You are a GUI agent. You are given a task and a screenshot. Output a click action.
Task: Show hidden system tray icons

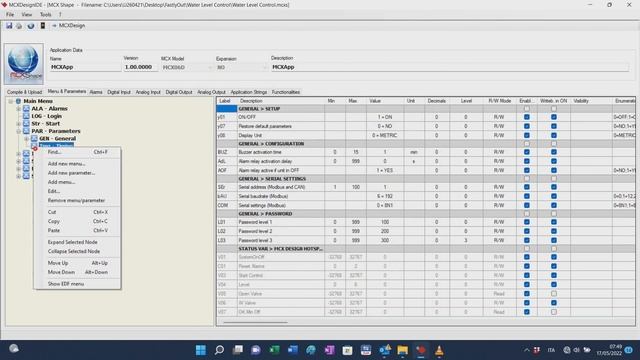[527, 350]
